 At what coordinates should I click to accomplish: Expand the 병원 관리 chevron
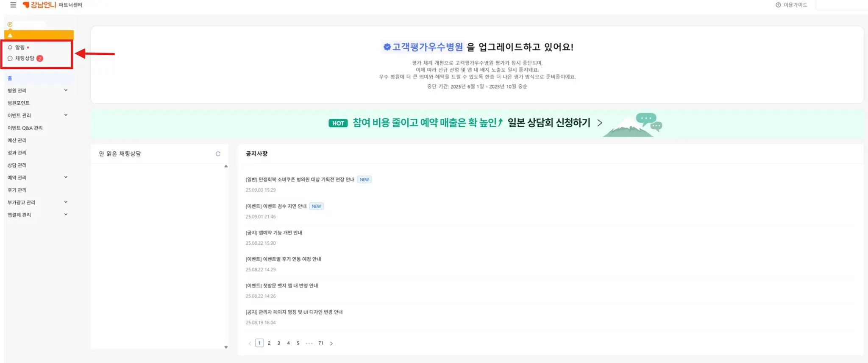(x=66, y=90)
